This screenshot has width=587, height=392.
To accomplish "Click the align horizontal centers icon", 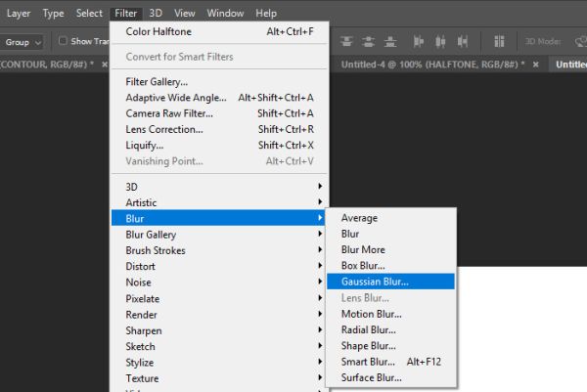I will point(440,41).
